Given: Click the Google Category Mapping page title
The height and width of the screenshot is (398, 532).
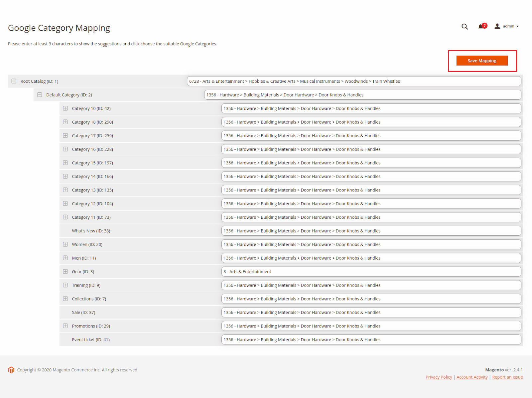Looking at the screenshot, I should [59, 28].
